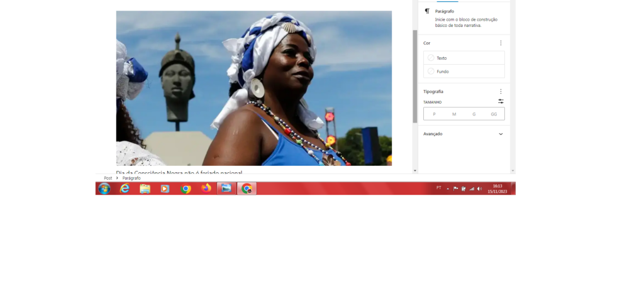Click the speaker volume tray icon
Viewport: 644px width, 306px height.
[479, 189]
